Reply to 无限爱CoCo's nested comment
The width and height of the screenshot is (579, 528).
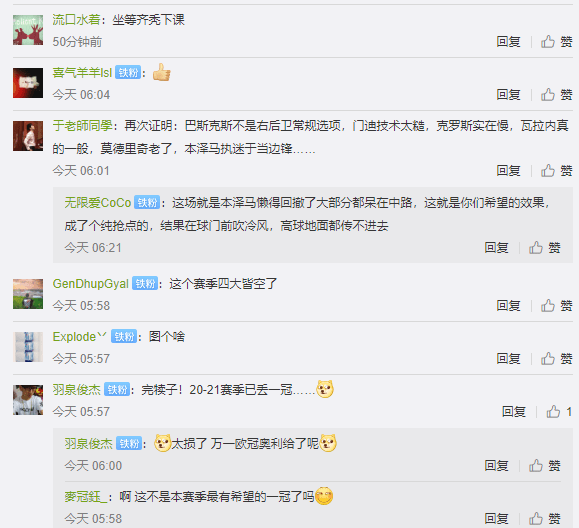point(497,248)
